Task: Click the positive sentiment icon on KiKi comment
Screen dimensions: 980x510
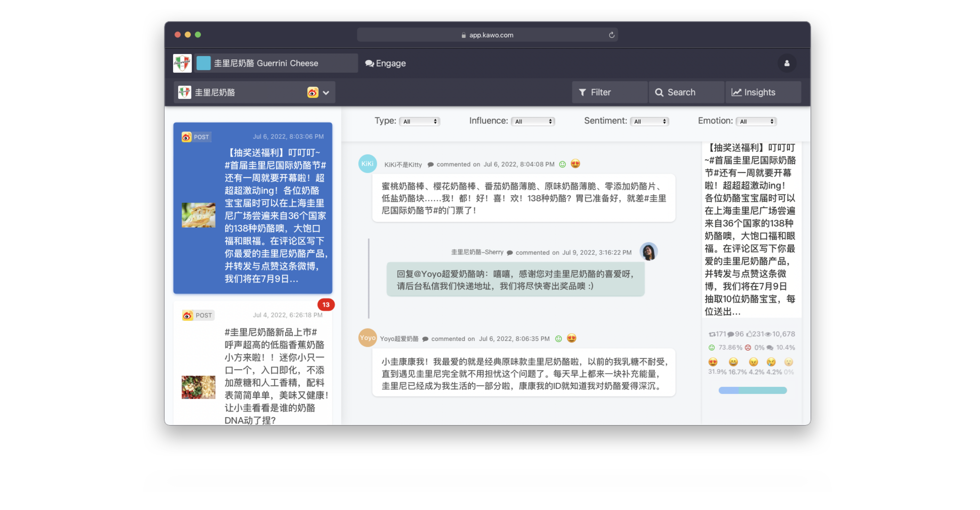Action: click(562, 164)
